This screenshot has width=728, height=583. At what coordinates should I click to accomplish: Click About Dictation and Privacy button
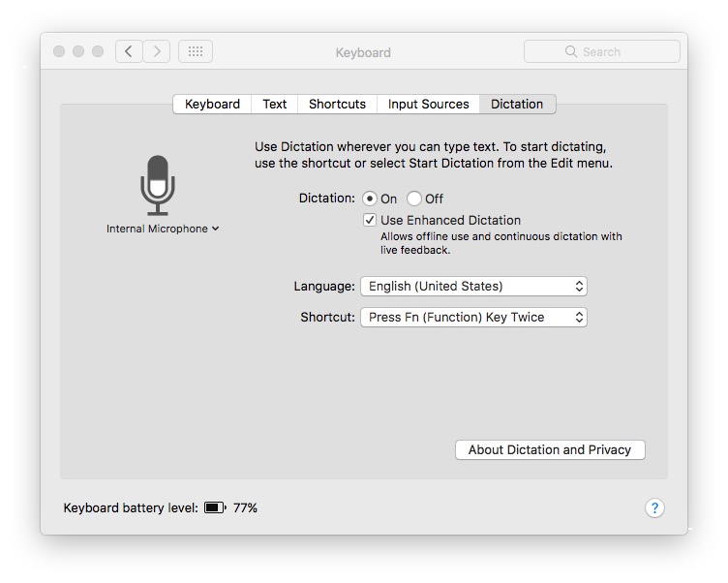[549, 449]
